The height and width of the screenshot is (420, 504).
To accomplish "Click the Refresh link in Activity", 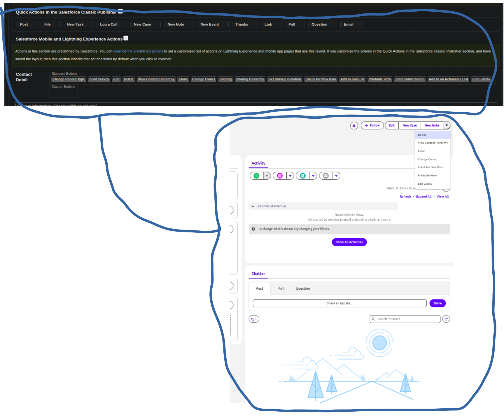I will 405,197.
